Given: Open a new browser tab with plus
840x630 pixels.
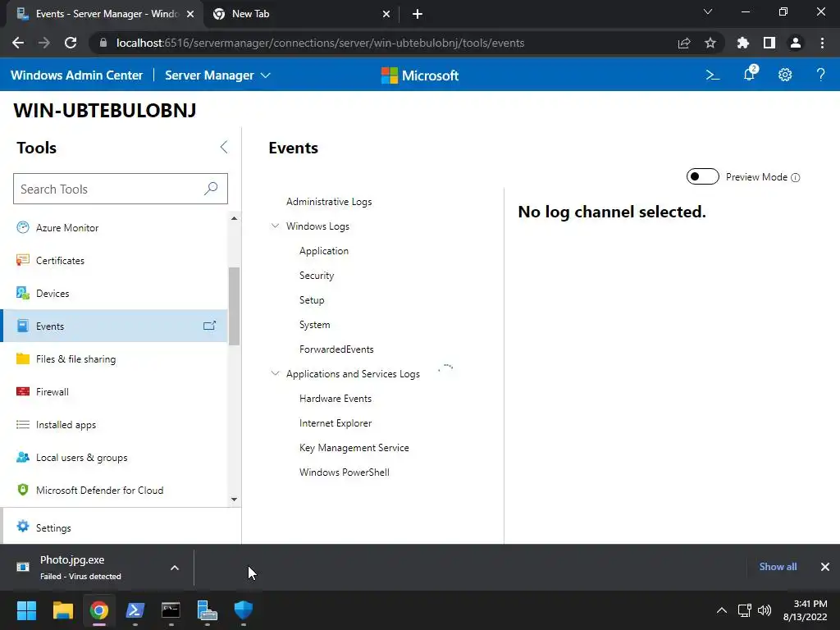Looking at the screenshot, I should click(418, 14).
